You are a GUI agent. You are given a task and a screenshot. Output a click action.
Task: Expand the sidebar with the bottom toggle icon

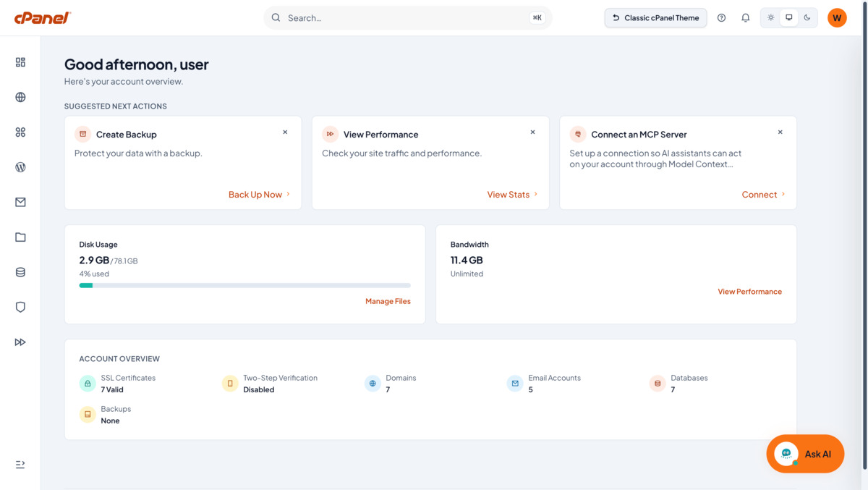tap(20, 464)
